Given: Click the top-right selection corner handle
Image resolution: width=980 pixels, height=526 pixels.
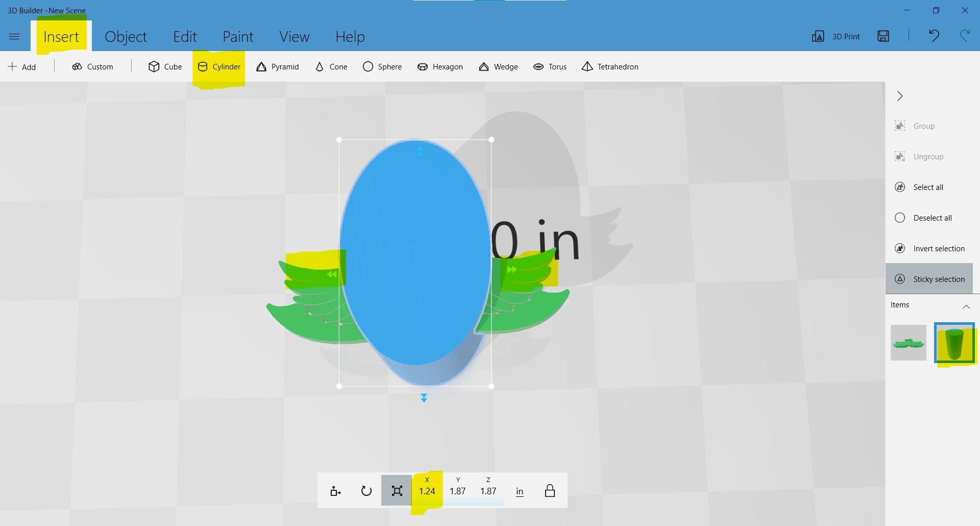Looking at the screenshot, I should point(492,139).
